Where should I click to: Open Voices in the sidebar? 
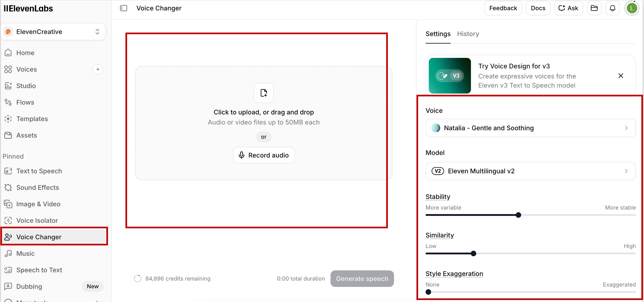click(x=26, y=69)
